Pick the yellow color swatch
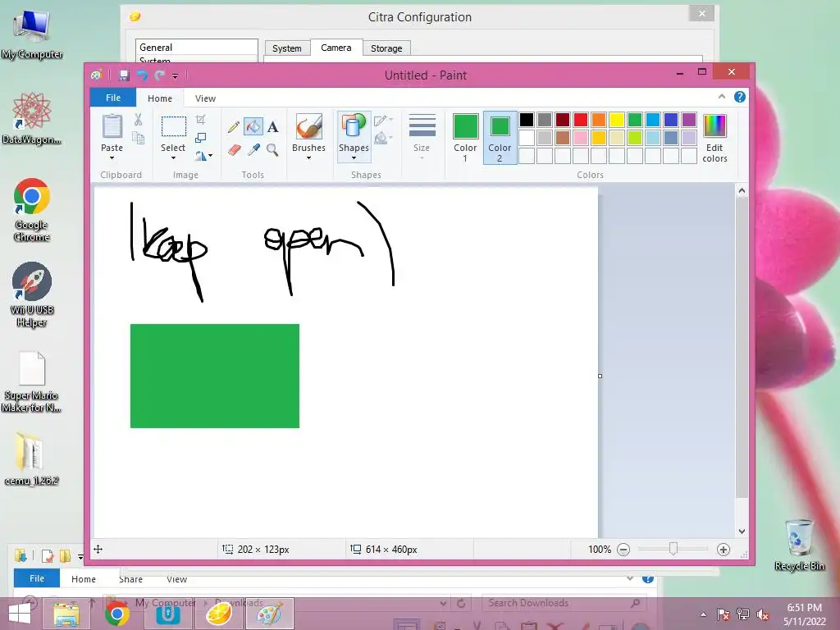Viewport: 840px width, 630px height. (617, 120)
